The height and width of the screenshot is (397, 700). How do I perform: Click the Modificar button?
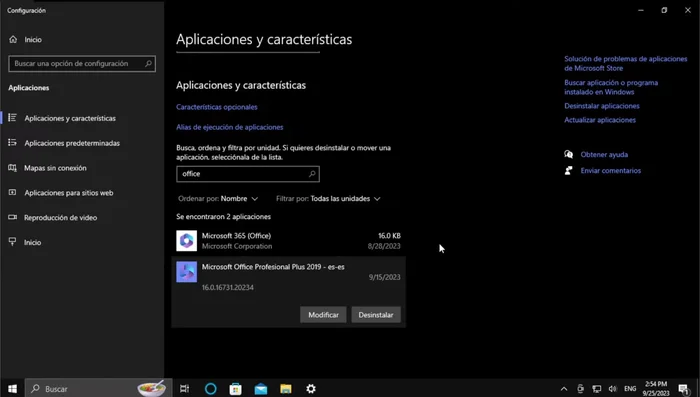click(323, 315)
